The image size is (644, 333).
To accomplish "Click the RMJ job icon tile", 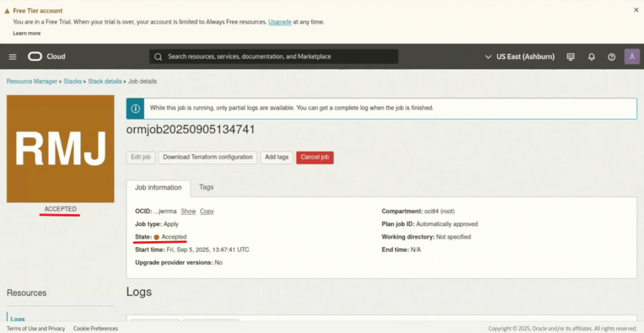I will [60, 149].
